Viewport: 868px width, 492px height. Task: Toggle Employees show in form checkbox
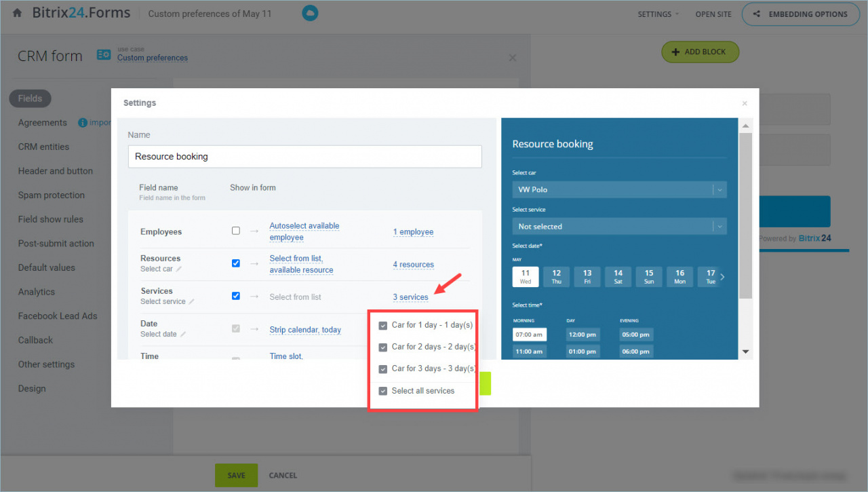236,231
